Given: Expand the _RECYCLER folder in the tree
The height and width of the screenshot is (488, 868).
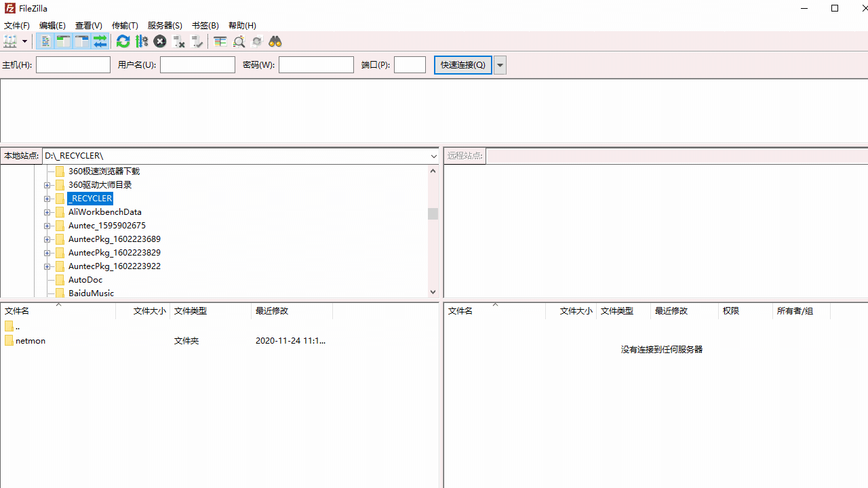Looking at the screenshot, I should point(47,198).
